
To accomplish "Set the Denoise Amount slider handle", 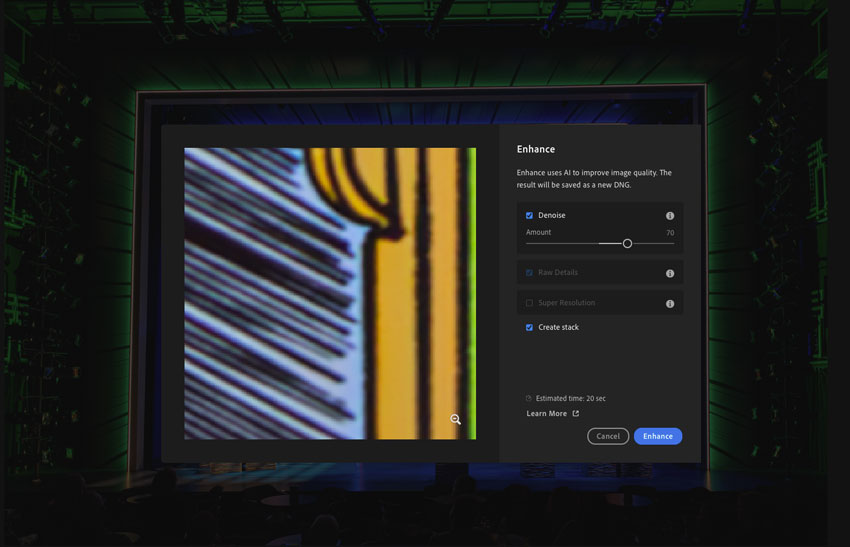I will coord(627,243).
